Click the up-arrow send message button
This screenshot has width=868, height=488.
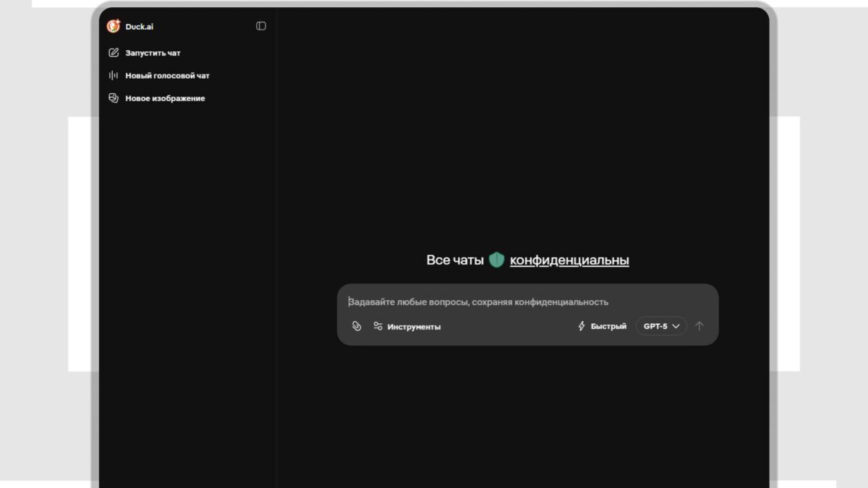click(699, 326)
